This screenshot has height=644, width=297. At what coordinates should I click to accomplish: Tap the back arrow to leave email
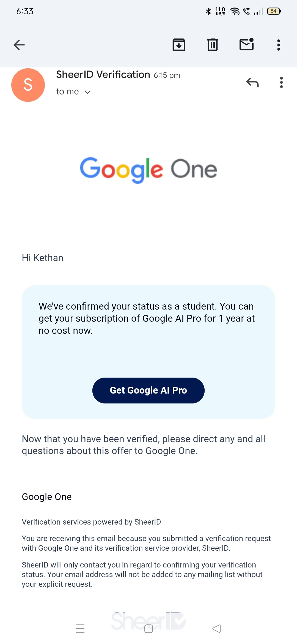(19, 45)
